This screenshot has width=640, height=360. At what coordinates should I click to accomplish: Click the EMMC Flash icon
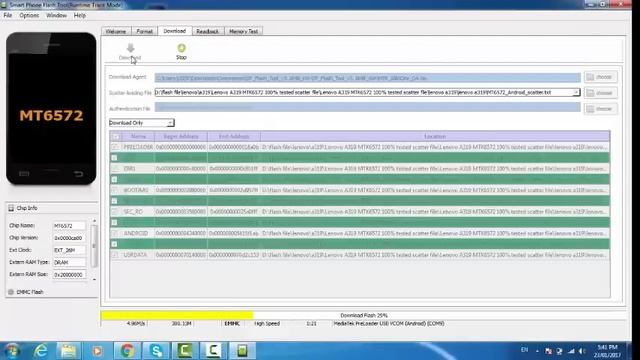coord(11,292)
